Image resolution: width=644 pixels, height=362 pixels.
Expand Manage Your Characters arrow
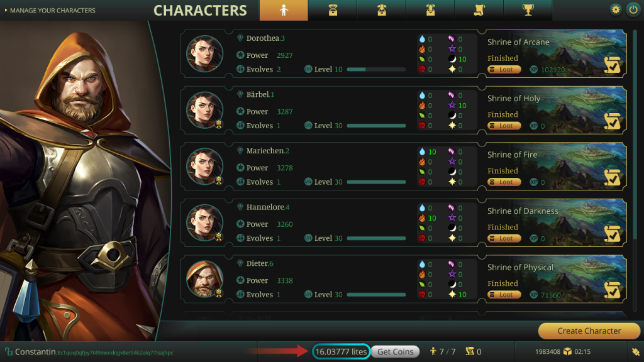click(x=6, y=10)
